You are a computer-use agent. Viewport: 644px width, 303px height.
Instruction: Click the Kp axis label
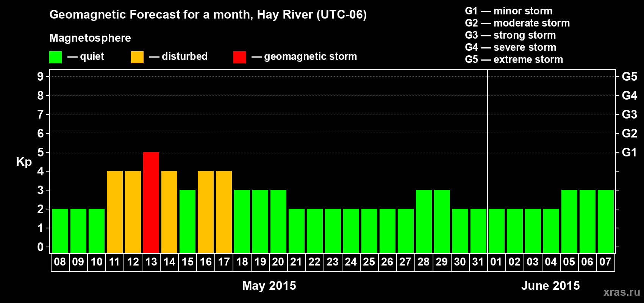[x=24, y=162]
